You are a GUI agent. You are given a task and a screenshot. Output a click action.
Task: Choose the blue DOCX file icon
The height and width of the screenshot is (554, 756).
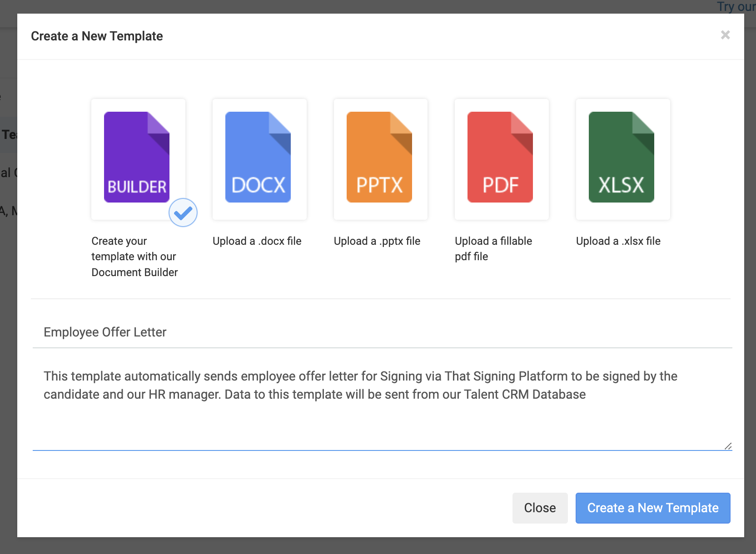(x=258, y=157)
